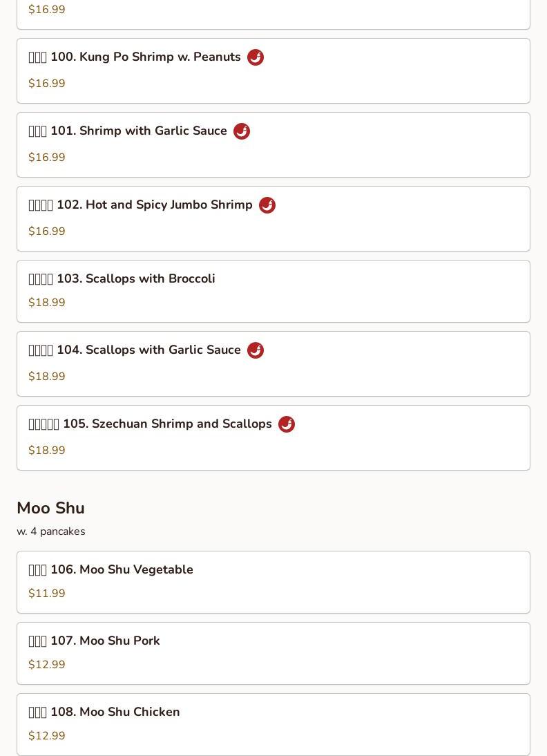Viewport: 547px width, 756px height.
Task: Choose the 102. Hot and Spicy Jumbo Shrimp title
Action: (x=140, y=205)
